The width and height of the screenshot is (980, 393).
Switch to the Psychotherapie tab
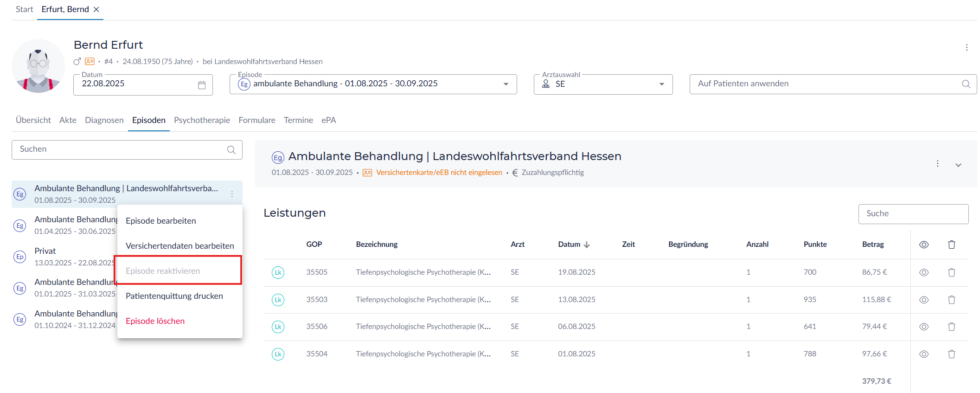(202, 120)
